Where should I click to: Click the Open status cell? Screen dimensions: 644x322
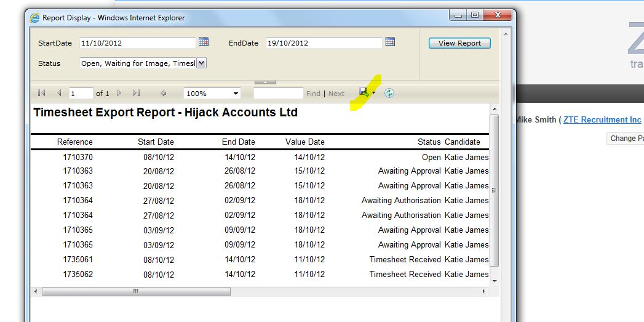[x=431, y=157]
